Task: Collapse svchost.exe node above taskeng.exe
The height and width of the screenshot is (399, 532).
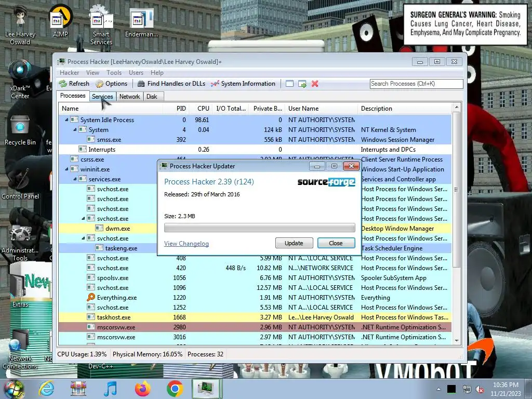Action: [x=83, y=238]
